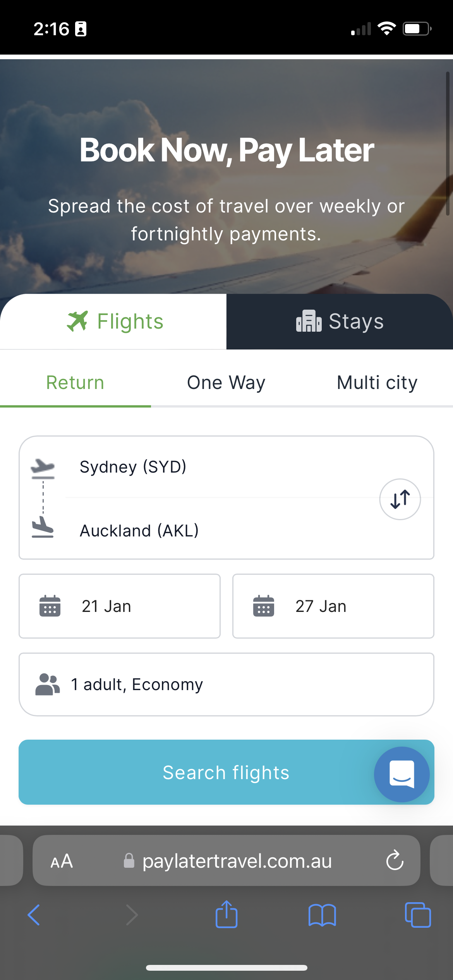Open the chat support bubble

[x=402, y=774]
